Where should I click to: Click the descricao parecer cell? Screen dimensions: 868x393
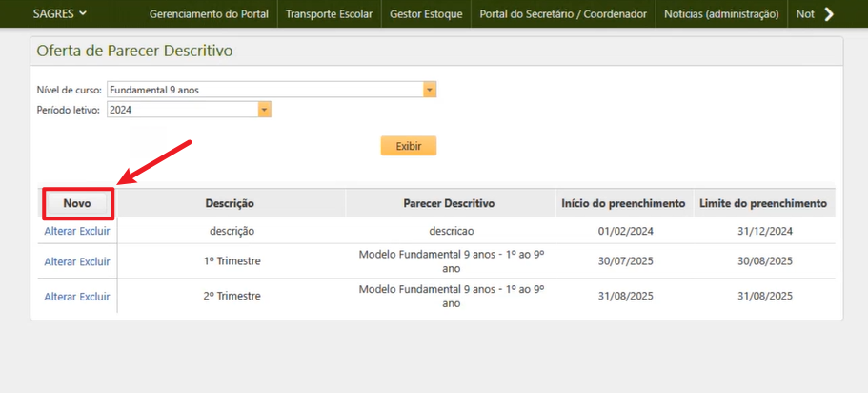(452, 231)
